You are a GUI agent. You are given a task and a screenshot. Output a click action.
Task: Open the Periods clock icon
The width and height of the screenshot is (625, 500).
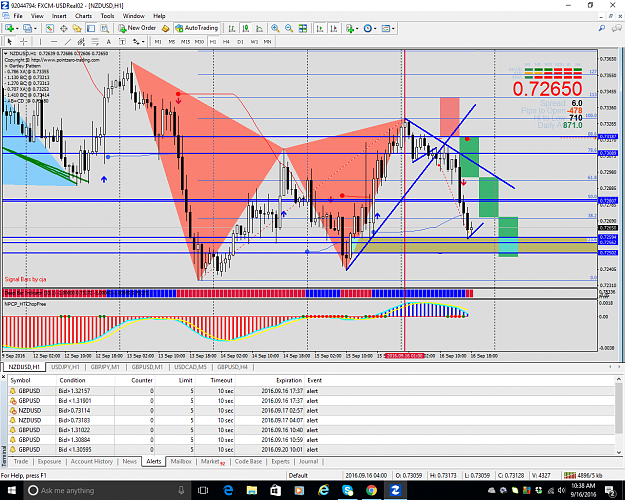[368, 28]
